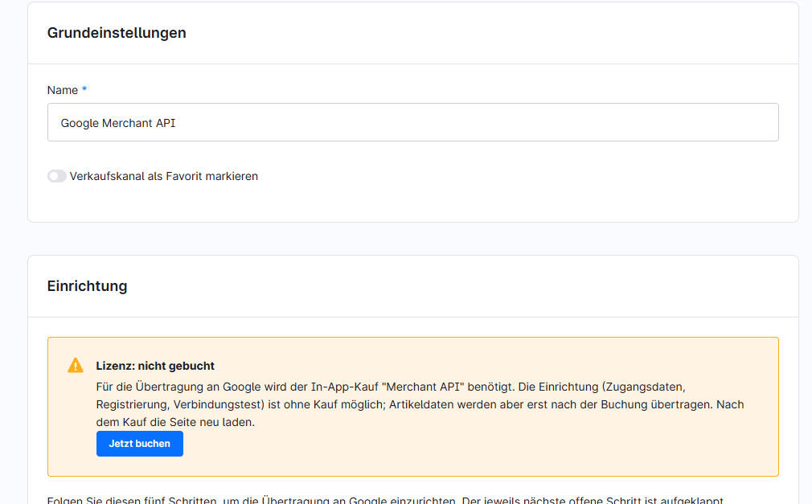Click the Einrichtung heading
The image size is (812, 504).
pyautogui.click(x=87, y=286)
